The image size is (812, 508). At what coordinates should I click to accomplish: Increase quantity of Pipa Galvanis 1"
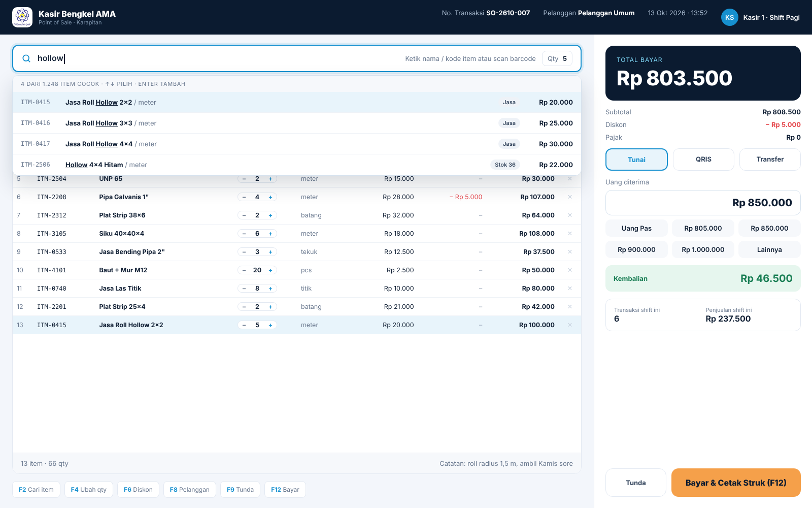[x=270, y=197]
